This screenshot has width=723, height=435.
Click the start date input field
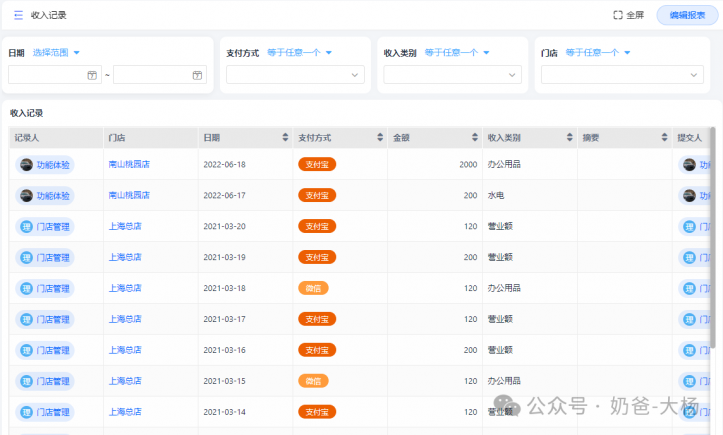48,75
